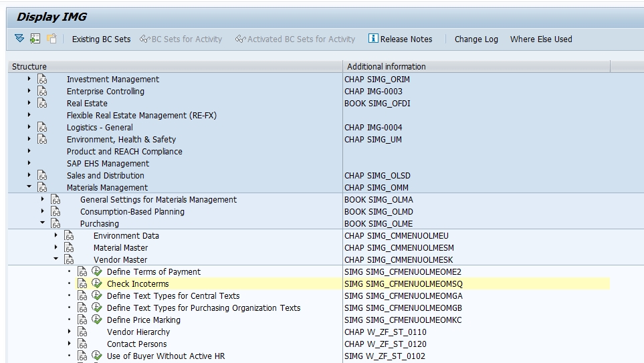The width and height of the screenshot is (644, 363).
Task: Open documentation icon for Materials Management
Action: tap(42, 187)
